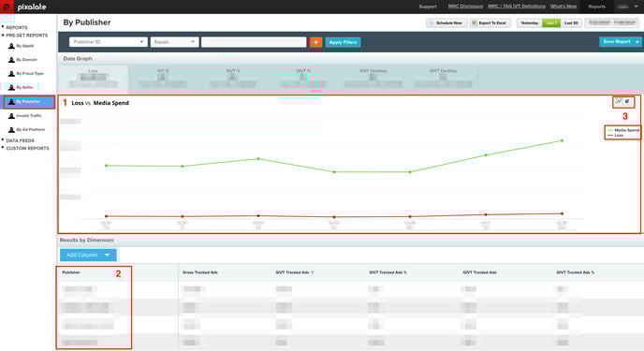Collapse the PRE-SET REPORTS section

click(x=27, y=36)
